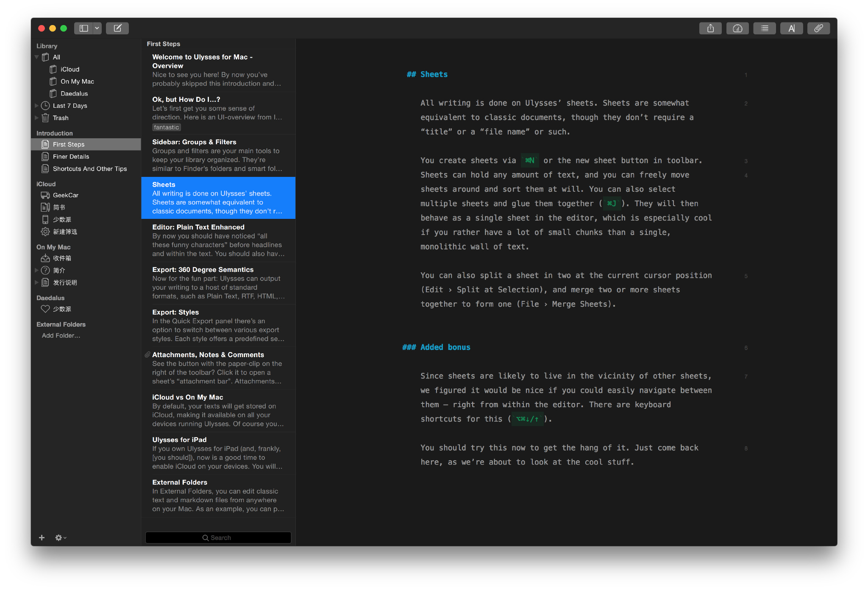This screenshot has height=590, width=868.
Task: Click the markup style 'A' toolbar icon
Action: coord(791,28)
